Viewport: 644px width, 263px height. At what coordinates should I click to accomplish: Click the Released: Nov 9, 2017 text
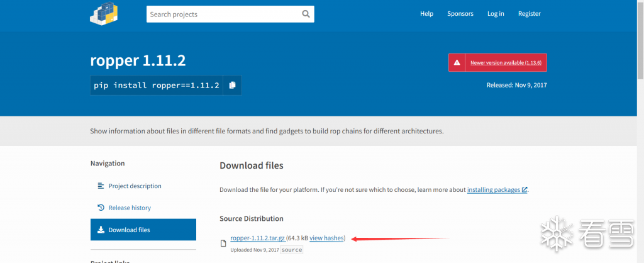coord(517,85)
